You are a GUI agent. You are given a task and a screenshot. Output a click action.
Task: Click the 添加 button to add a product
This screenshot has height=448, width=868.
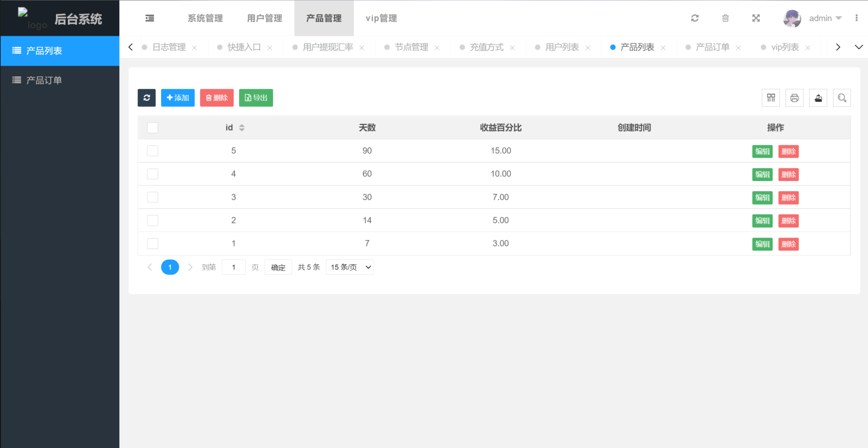[177, 97]
